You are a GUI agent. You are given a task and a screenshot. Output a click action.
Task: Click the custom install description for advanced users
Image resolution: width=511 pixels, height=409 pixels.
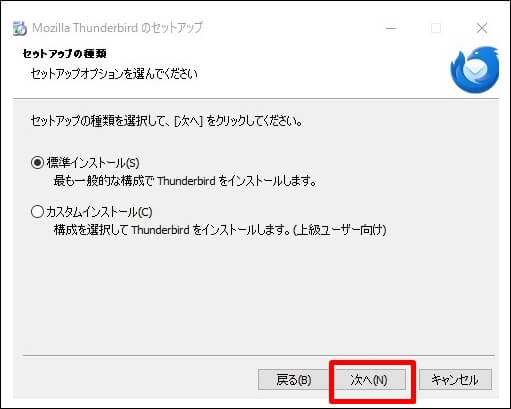click(x=220, y=230)
